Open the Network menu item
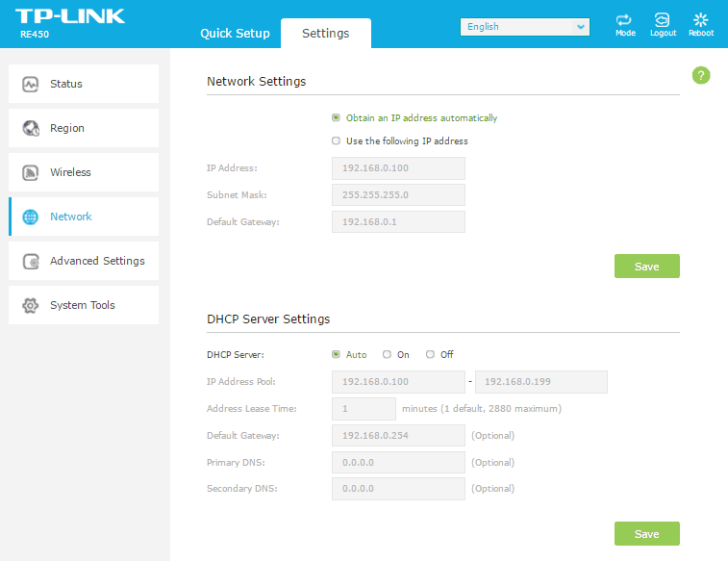This screenshot has width=728, height=561. (71, 217)
